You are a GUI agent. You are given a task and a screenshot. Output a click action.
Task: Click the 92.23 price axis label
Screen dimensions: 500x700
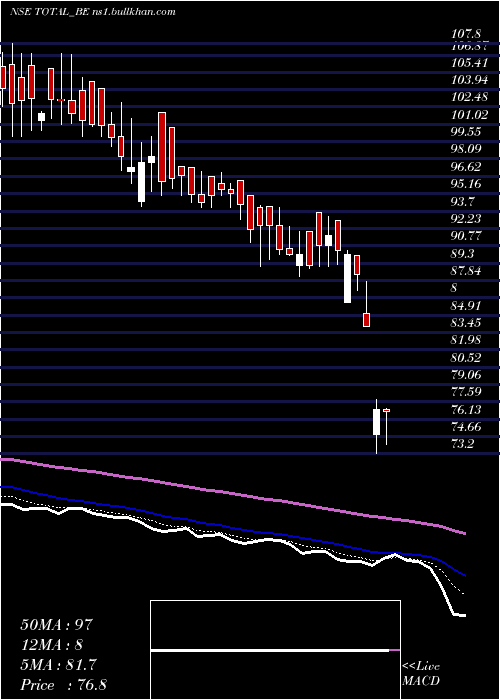[466, 218]
